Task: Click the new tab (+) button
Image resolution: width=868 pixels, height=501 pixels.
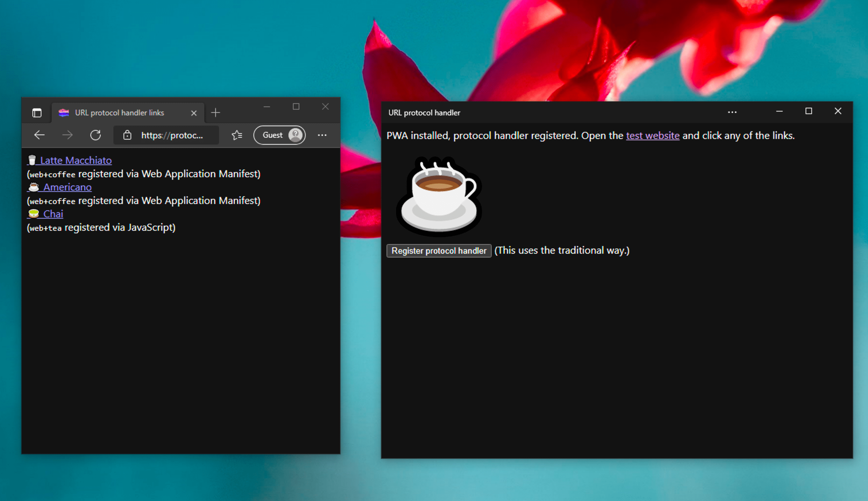Action: point(216,112)
